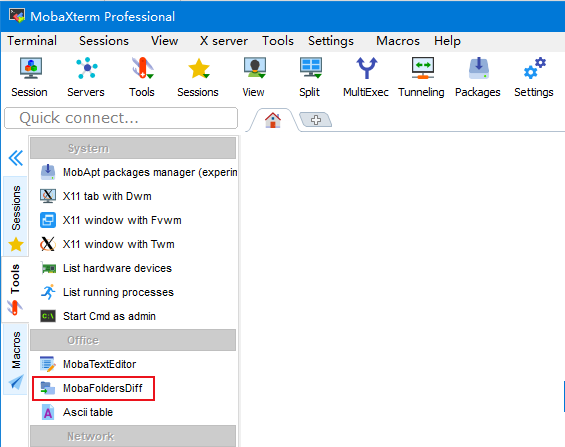Image resolution: width=565 pixels, height=447 pixels.
Task: Switch to the Tools sidebar tab
Action: pos(15,289)
